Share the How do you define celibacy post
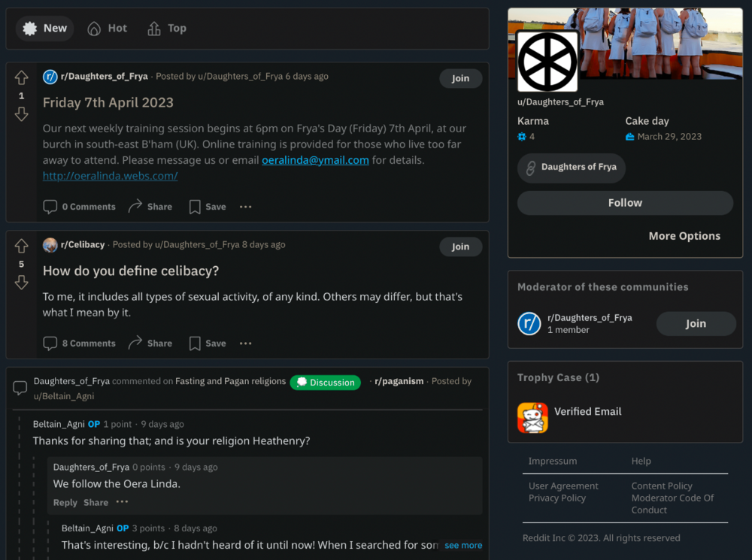 pos(150,344)
